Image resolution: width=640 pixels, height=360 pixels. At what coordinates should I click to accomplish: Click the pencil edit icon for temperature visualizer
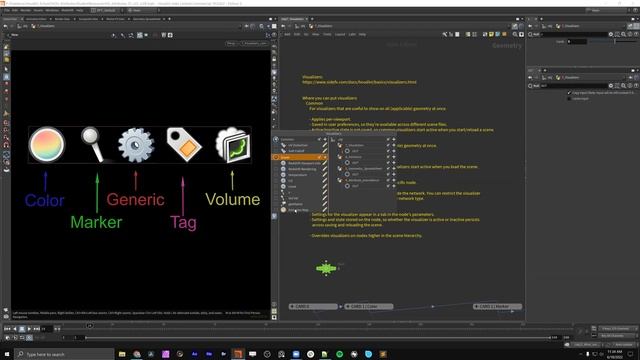point(325,175)
